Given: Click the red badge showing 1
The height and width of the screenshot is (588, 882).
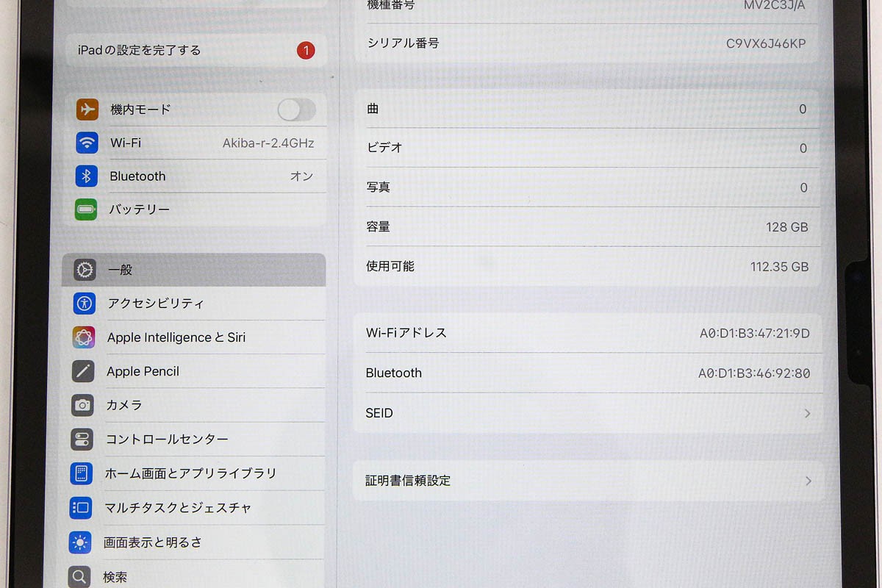Looking at the screenshot, I should [306, 50].
